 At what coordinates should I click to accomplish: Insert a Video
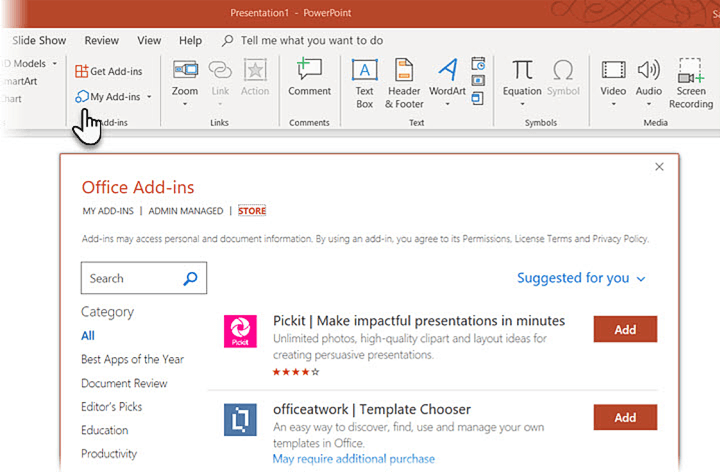613,78
